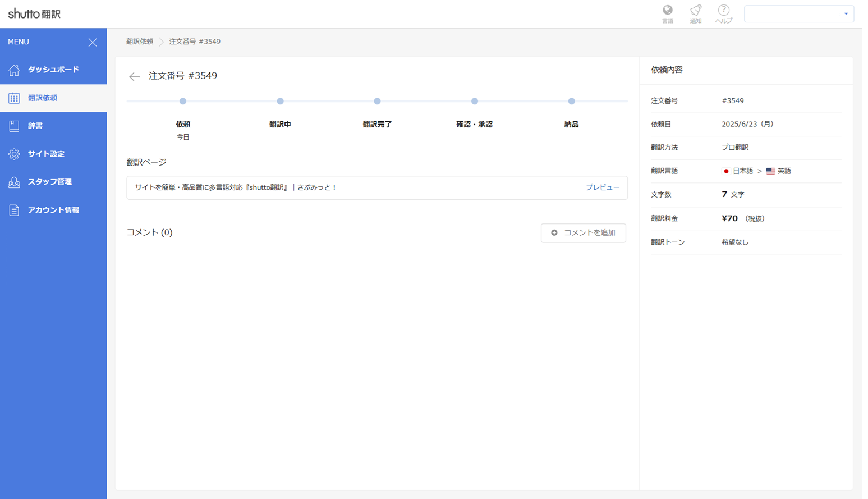The width and height of the screenshot is (868, 499).
Task: Open the 言語 globe icon
Action: (667, 14)
